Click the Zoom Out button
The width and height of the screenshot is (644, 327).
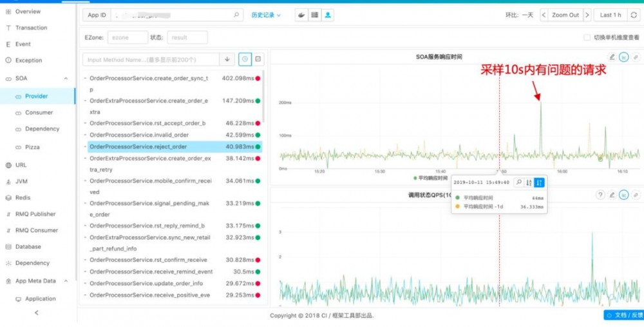point(565,15)
